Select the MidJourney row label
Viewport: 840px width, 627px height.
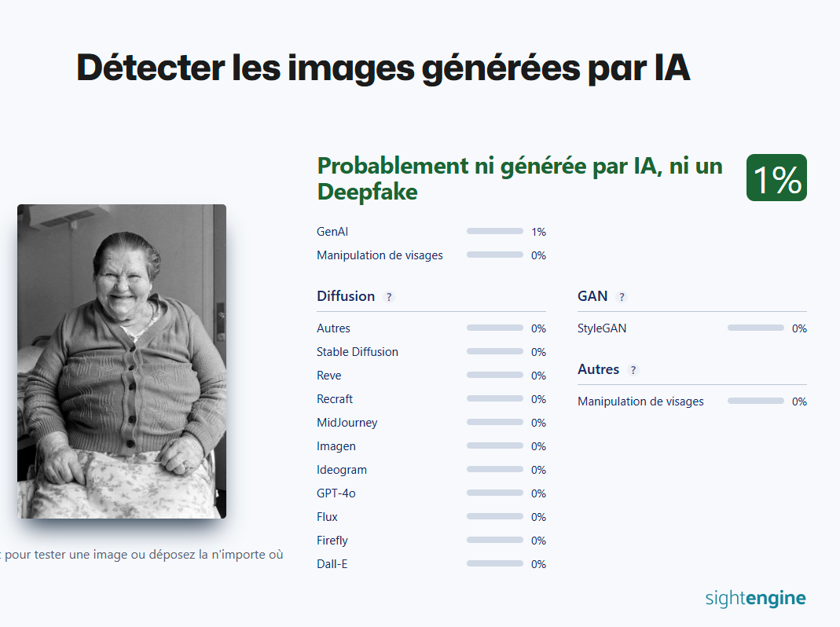347,423
